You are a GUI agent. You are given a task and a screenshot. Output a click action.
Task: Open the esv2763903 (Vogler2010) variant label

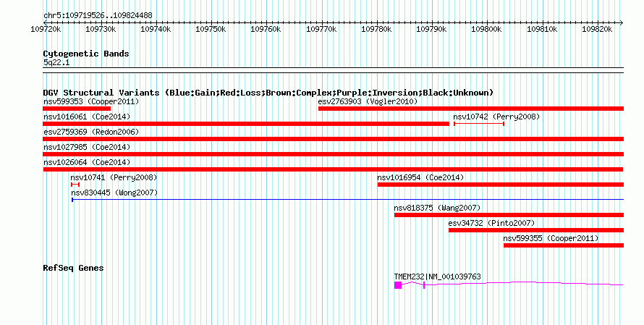point(368,101)
